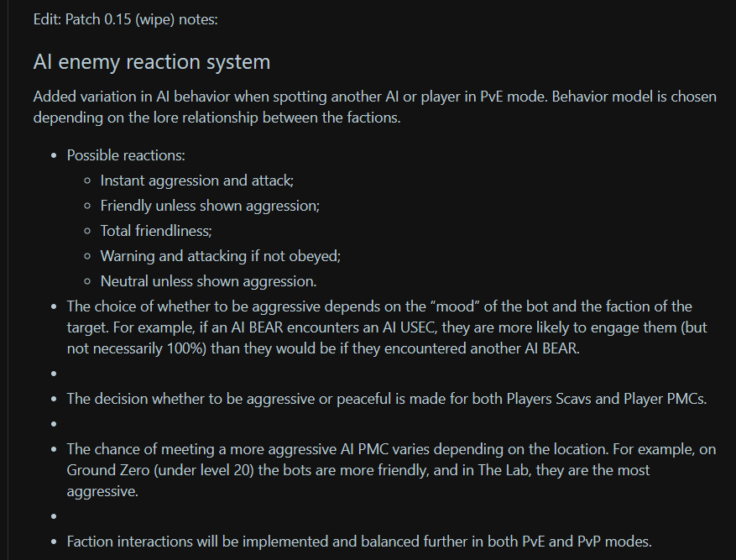The image size is (736, 560).
Task: Click the "Players Scavs" text
Action: click(548, 399)
